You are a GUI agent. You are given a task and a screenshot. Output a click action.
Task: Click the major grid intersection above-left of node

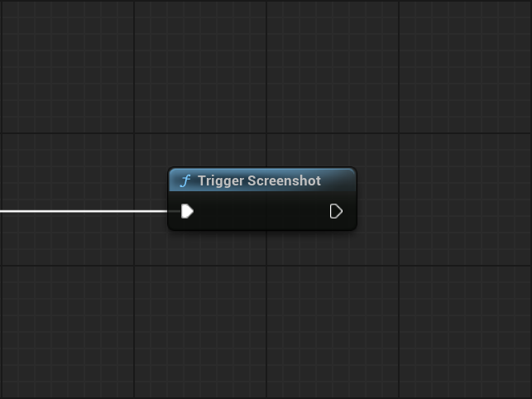(x=134, y=133)
